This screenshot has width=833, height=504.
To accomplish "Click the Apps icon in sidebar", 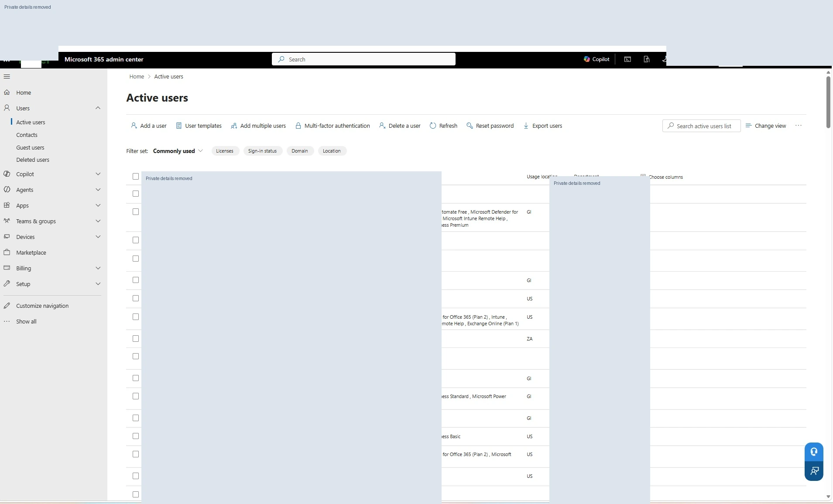I will pos(7,205).
